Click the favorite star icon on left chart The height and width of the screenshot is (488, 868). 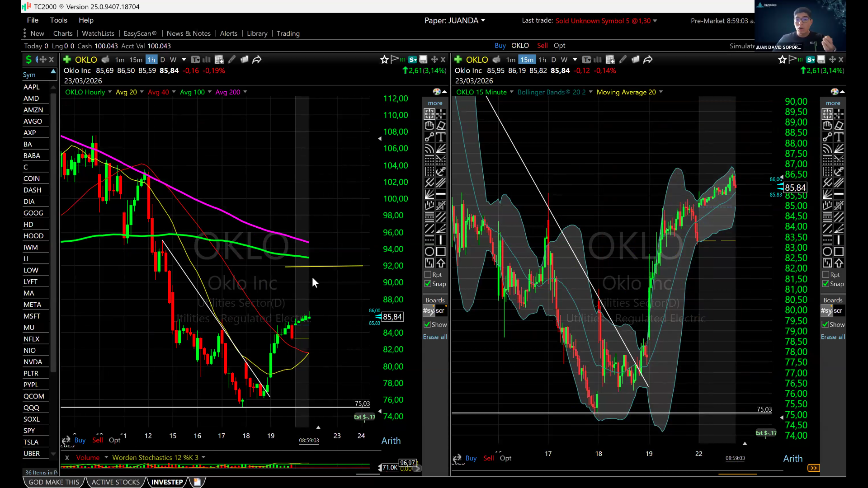click(384, 60)
